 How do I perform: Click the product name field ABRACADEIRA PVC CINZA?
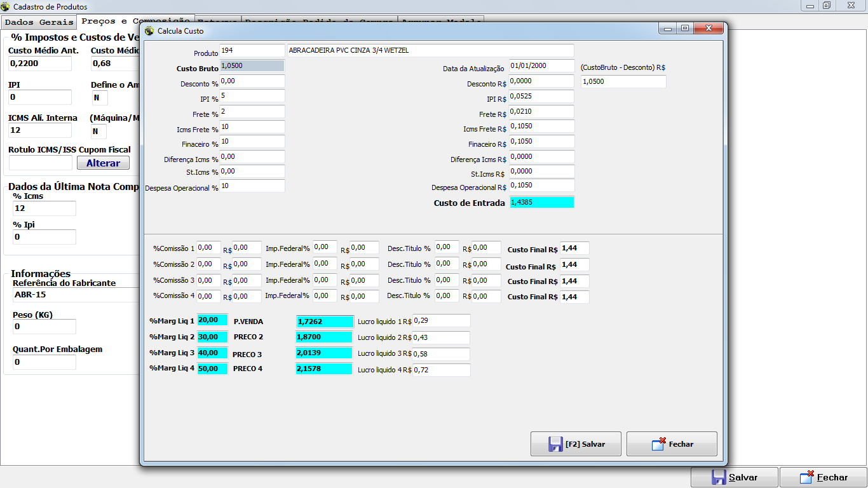[430, 50]
